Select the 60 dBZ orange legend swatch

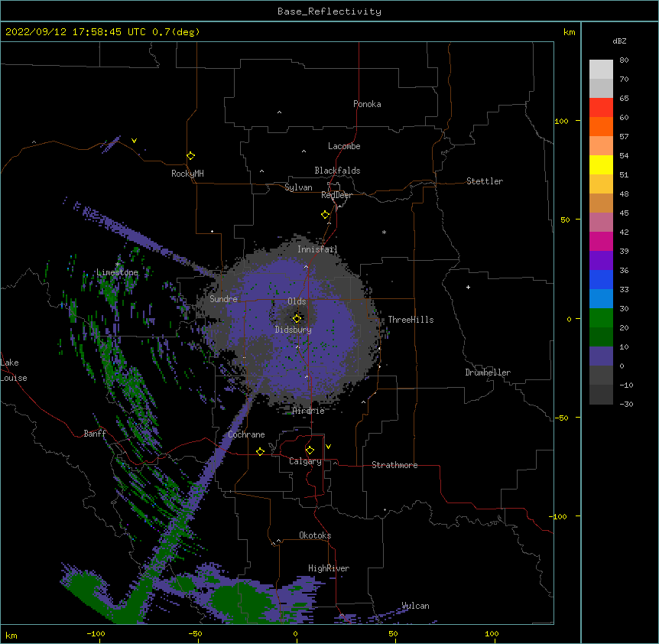(601, 126)
